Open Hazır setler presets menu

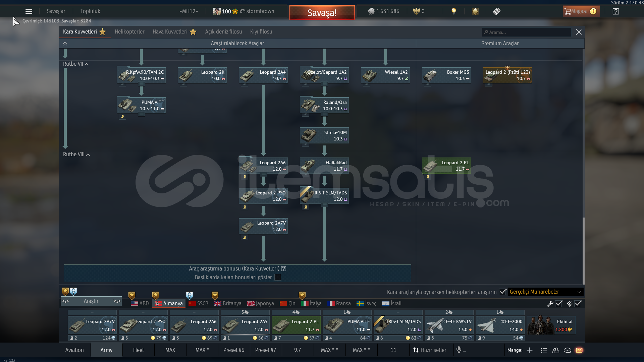(x=430, y=350)
